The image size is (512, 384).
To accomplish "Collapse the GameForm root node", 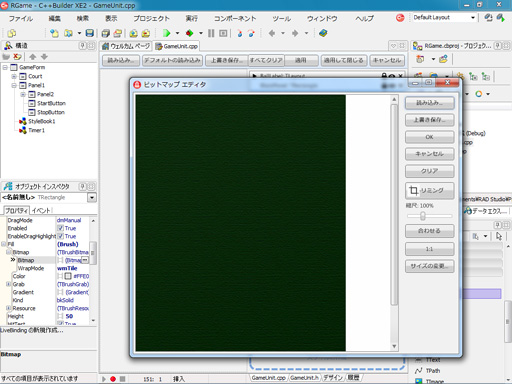I will point(5,67).
